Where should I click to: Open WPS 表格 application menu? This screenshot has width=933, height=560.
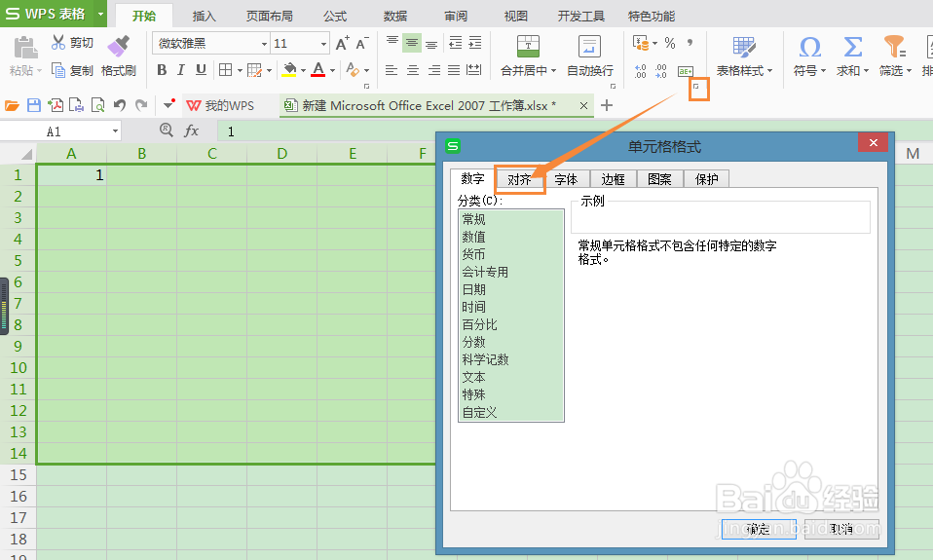54,14
